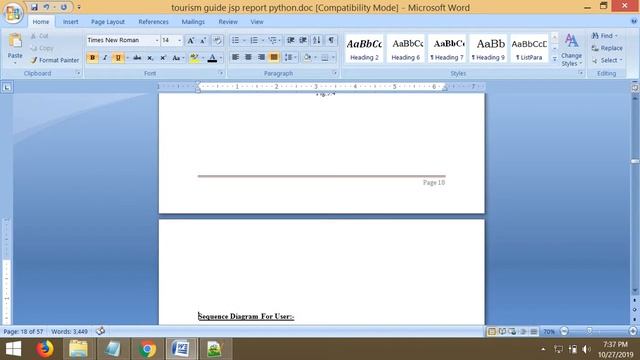Grow font size
640x360 pixels.
(191, 40)
